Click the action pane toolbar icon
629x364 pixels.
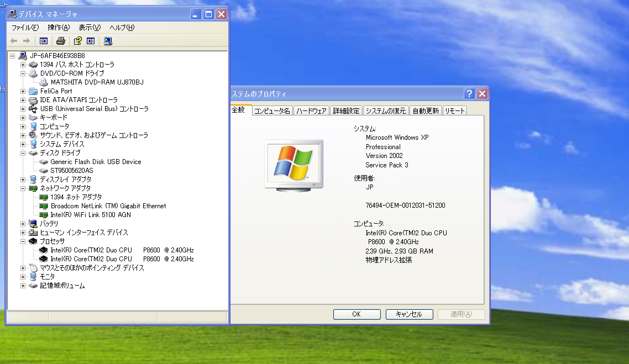91,41
